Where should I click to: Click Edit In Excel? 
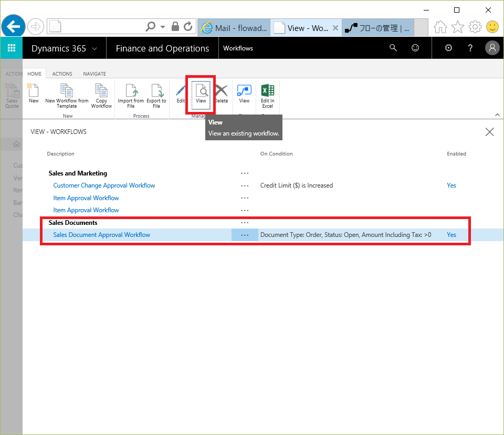coord(268,96)
